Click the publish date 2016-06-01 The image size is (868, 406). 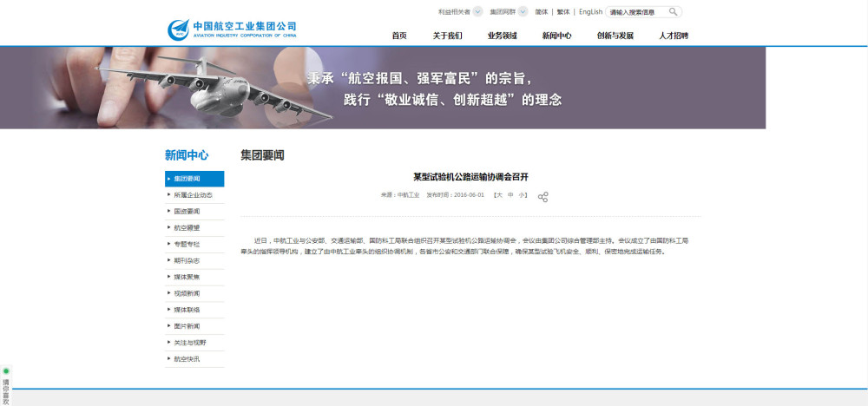(469, 195)
